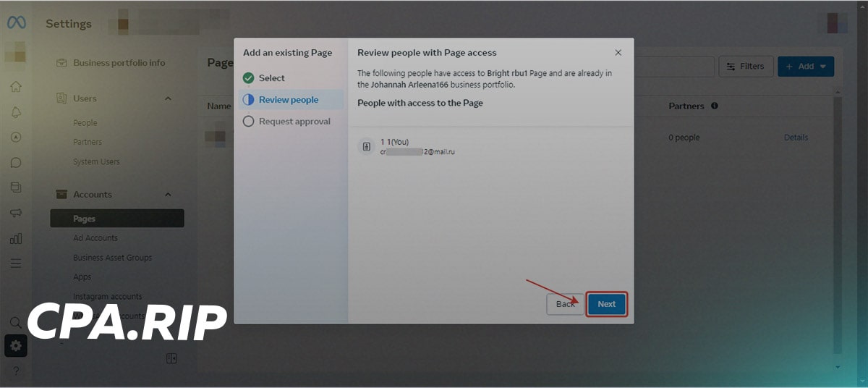
Task: Click the Back button
Action: pyautogui.click(x=565, y=304)
